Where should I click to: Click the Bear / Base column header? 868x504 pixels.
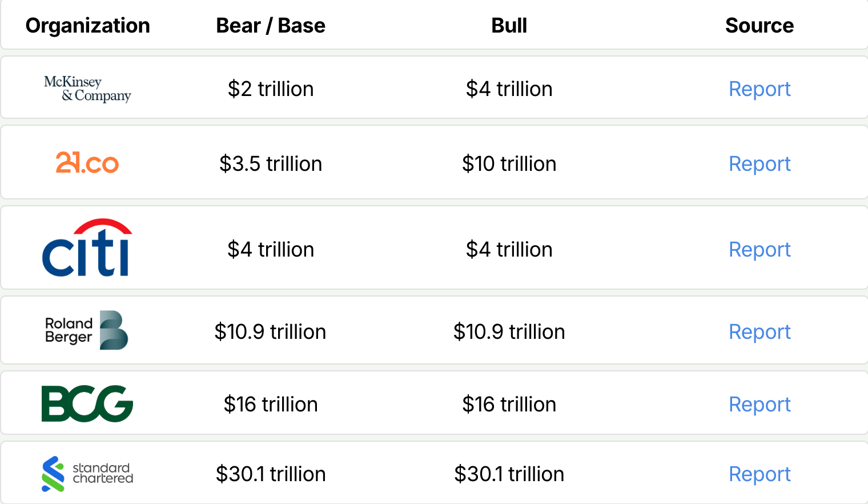click(271, 26)
